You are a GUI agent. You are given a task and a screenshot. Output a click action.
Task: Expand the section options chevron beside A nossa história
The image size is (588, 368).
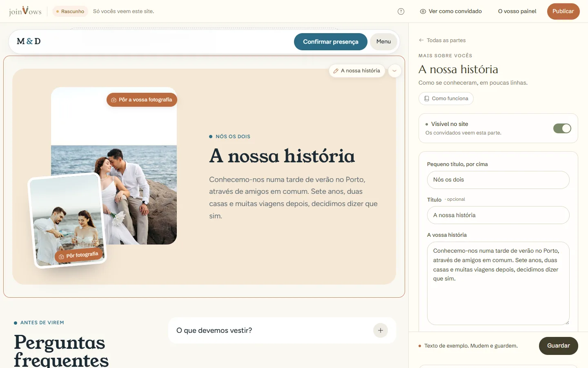[394, 71]
